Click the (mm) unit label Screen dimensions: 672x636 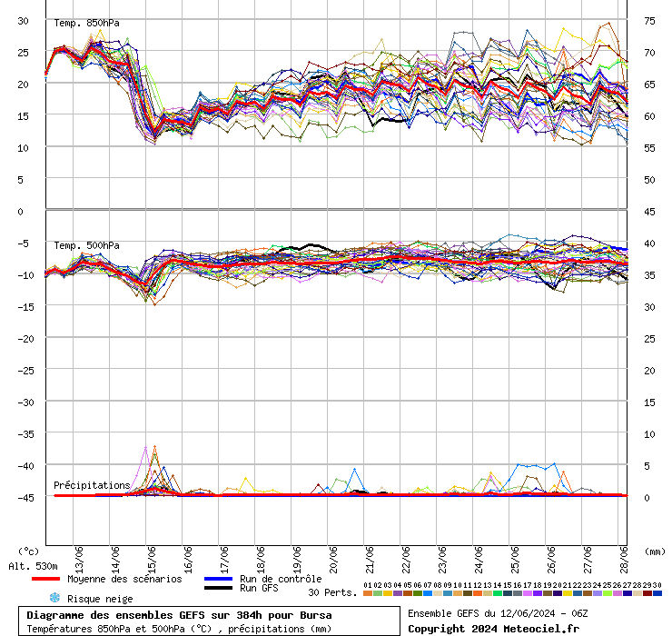coord(655,552)
